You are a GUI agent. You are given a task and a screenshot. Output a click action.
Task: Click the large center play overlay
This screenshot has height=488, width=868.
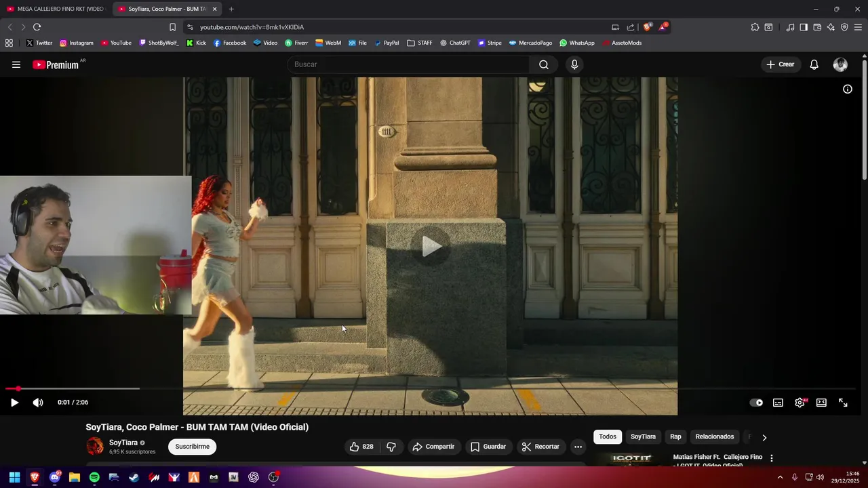click(x=431, y=246)
